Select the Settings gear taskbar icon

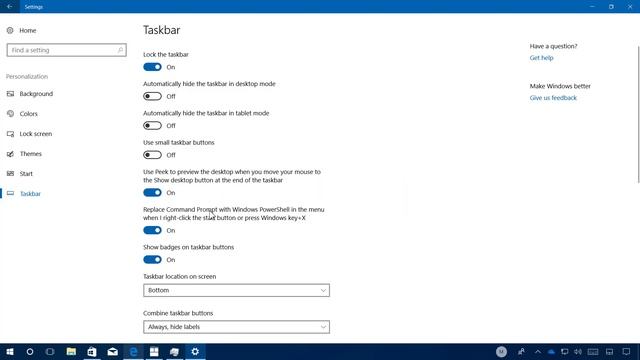195,351
